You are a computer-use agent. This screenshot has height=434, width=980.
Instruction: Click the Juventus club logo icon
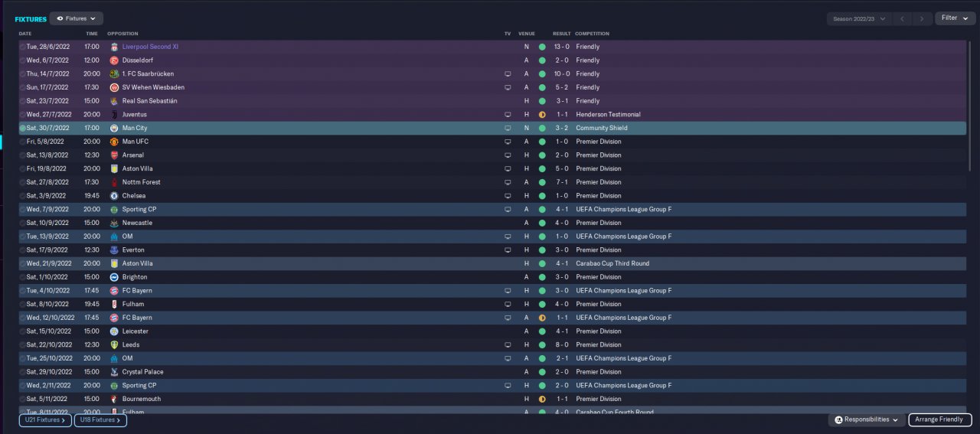click(x=114, y=115)
